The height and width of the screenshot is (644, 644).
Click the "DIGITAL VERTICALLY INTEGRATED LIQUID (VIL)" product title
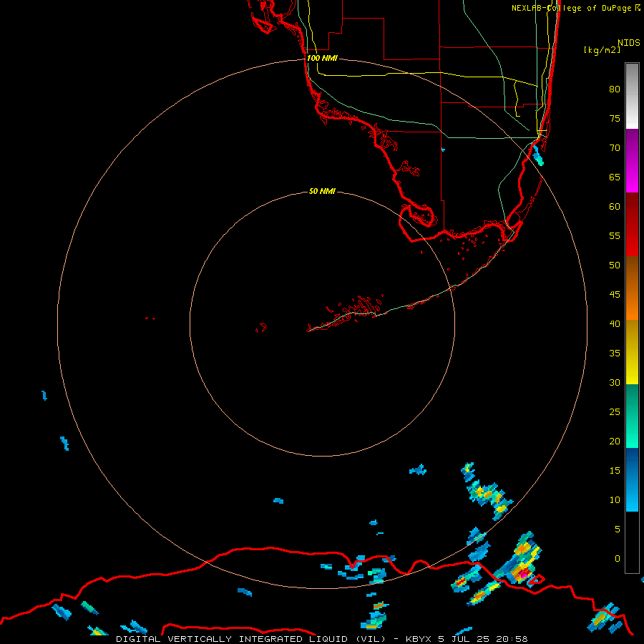pos(251,639)
